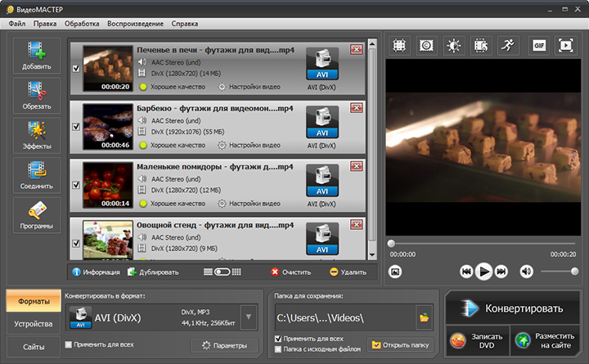Remove Маленькие помидоры with red X
This screenshot has height=364, width=589.
[356, 166]
